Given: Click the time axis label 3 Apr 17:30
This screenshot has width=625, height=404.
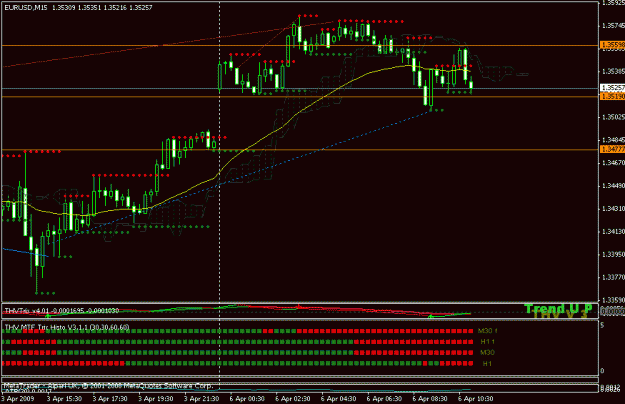Looking at the screenshot, I should coord(110,398).
